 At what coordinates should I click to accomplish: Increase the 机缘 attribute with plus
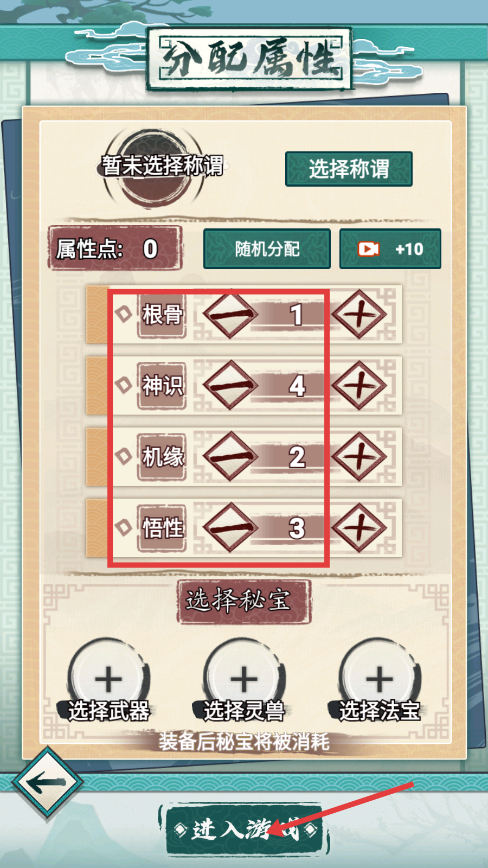[359, 457]
